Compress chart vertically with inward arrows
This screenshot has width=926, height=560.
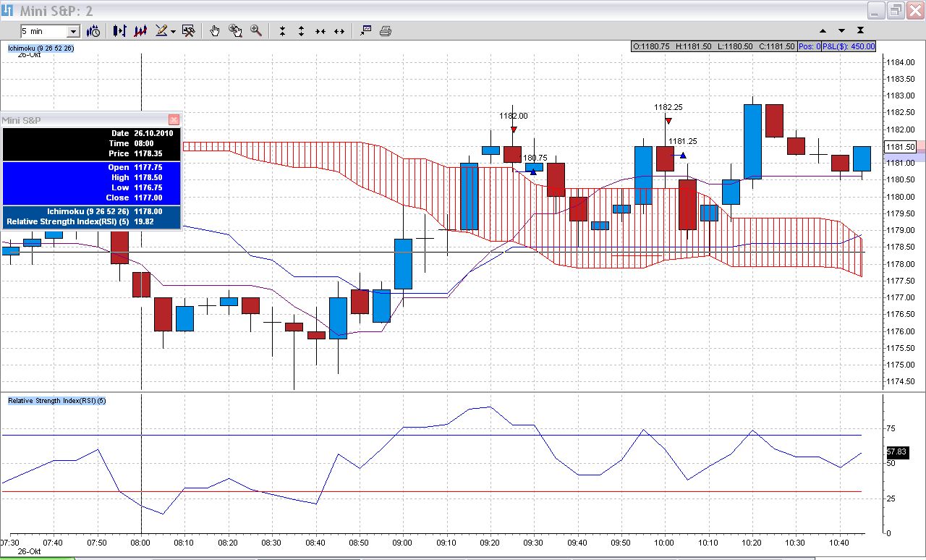pyautogui.click(x=282, y=31)
